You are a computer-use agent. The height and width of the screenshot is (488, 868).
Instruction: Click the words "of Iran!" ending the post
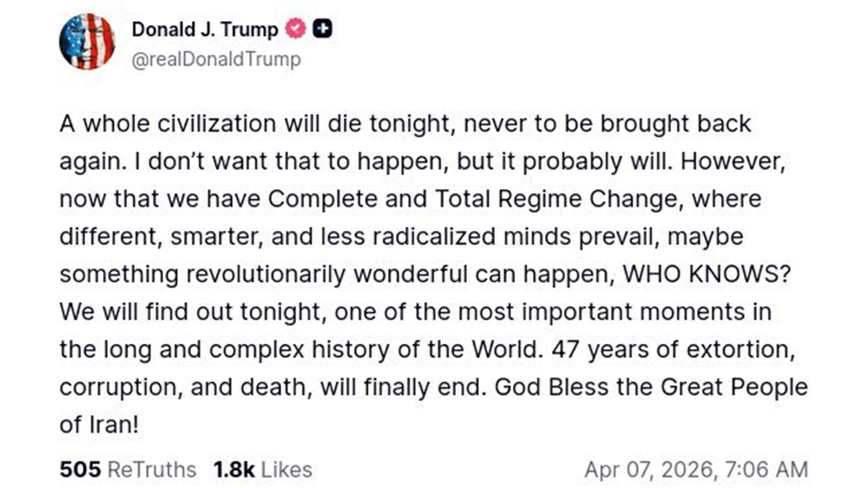[x=95, y=424]
